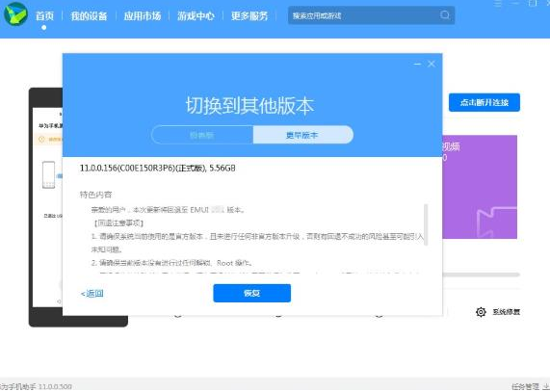Minimize the version switch dialog

point(417,65)
